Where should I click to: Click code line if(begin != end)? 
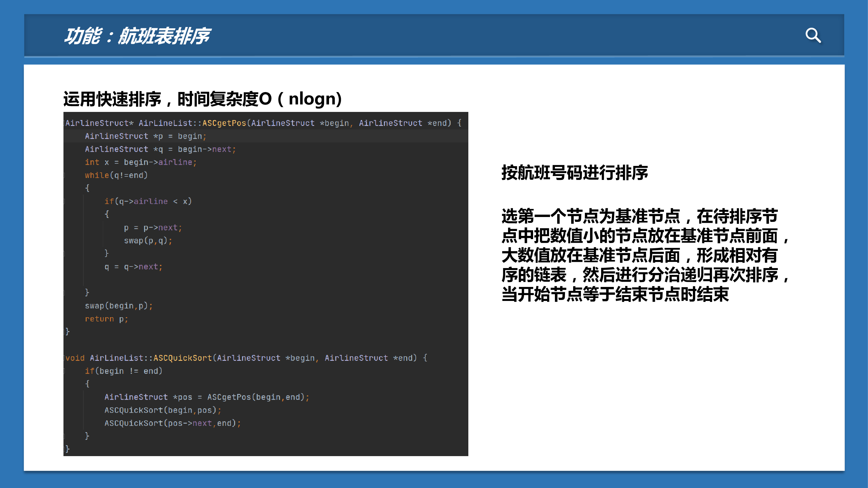pyautogui.click(x=123, y=371)
